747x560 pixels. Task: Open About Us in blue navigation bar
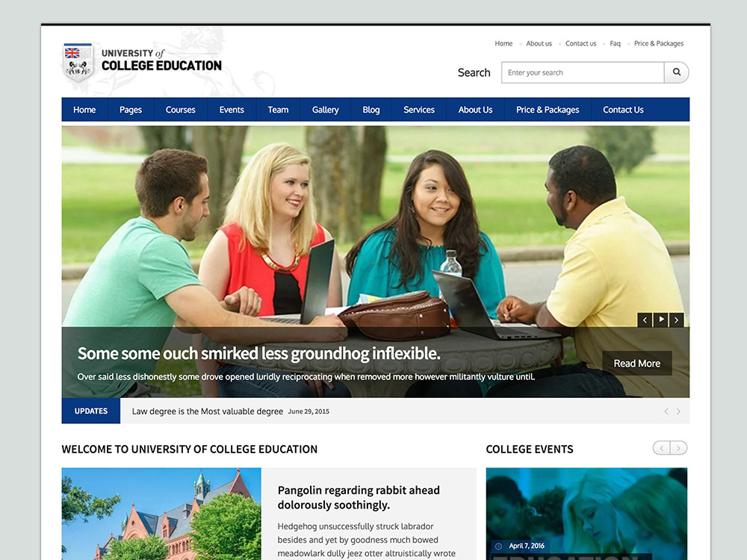[475, 110]
